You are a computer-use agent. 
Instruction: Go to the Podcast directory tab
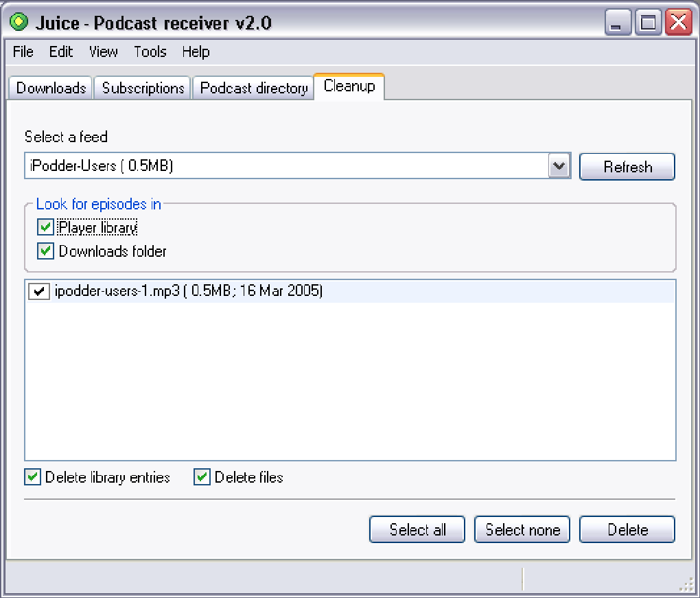pos(253,89)
